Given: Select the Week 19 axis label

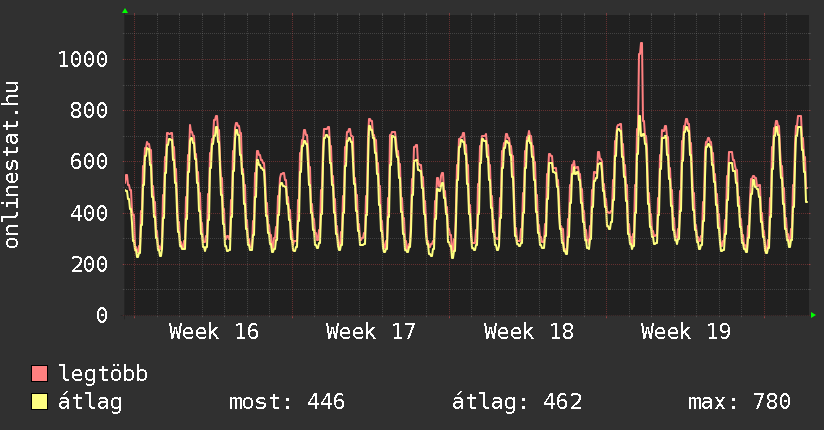Looking at the screenshot, I should [x=686, y=332].
